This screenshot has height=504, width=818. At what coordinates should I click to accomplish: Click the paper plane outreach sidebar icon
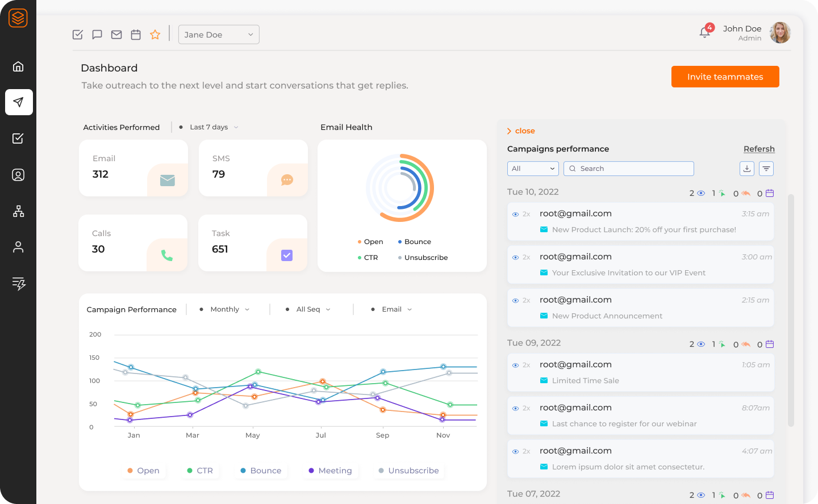pyautogui.click(x=19, y=102)
